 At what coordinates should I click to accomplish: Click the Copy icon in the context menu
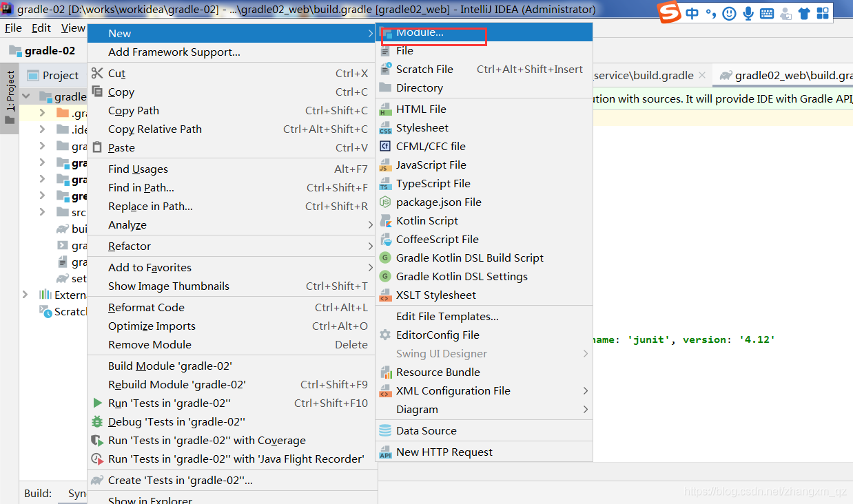[97, 92]
